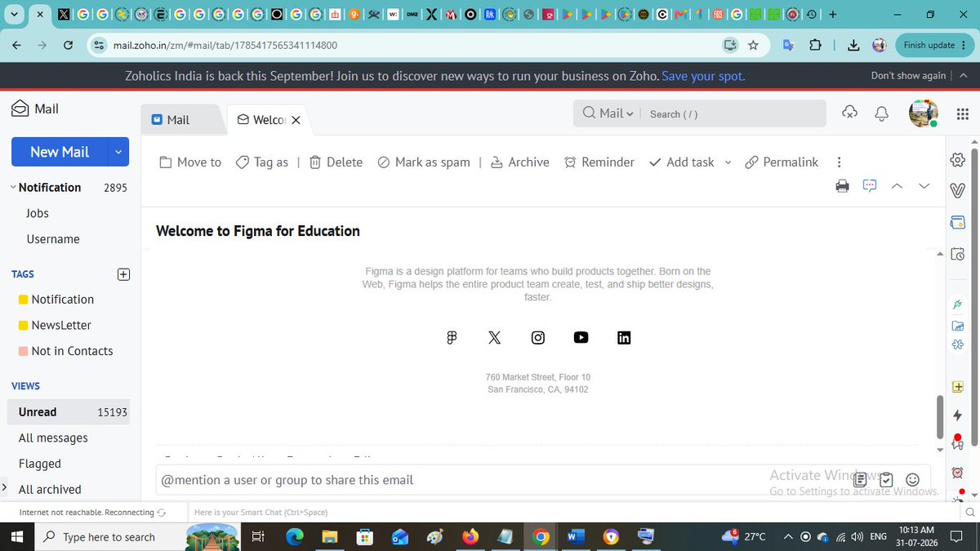980x551 pixels.
Task: Open Firefox from the taskbar
Action: click(470, 536)
